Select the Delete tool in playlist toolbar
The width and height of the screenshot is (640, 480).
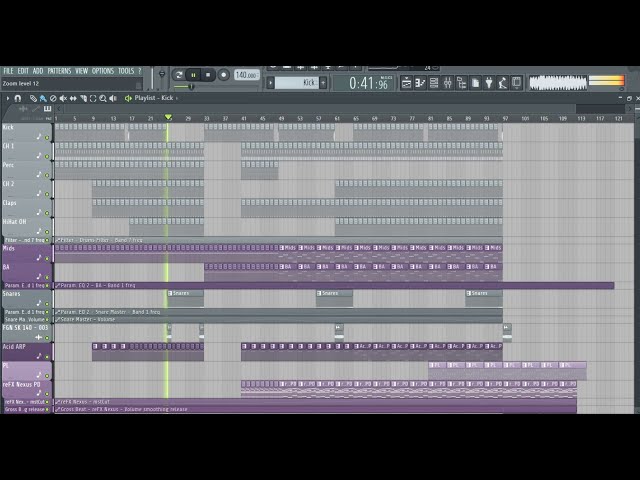click(53, 98)
